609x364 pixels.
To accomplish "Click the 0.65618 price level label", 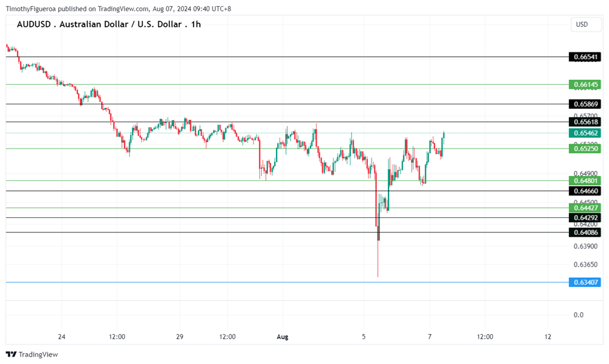I will click(585, 122).
